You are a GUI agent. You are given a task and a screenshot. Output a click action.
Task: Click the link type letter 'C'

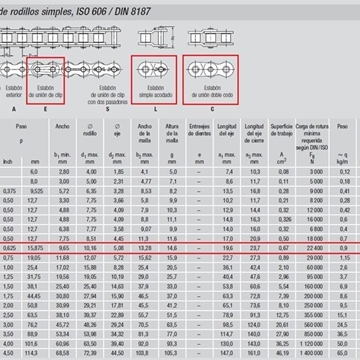[212, 109]
